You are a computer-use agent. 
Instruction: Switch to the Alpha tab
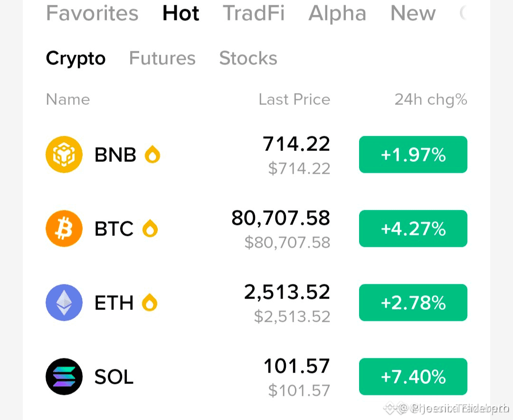click(x=337, y=13)
